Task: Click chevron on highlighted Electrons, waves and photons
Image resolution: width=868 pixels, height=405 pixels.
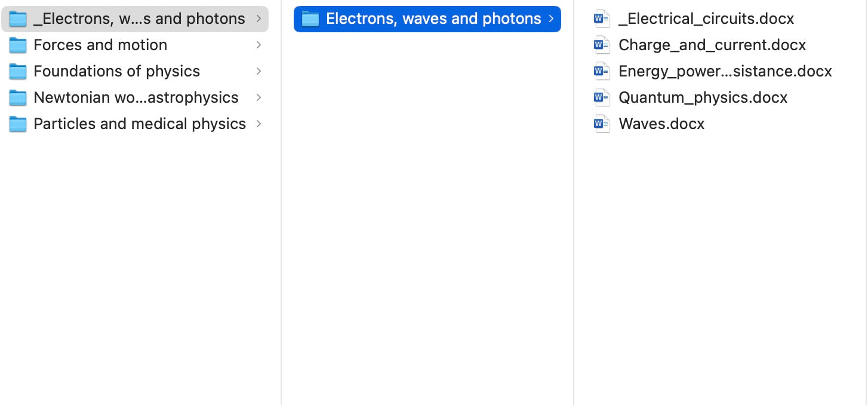Action: [x=551, y=19]
